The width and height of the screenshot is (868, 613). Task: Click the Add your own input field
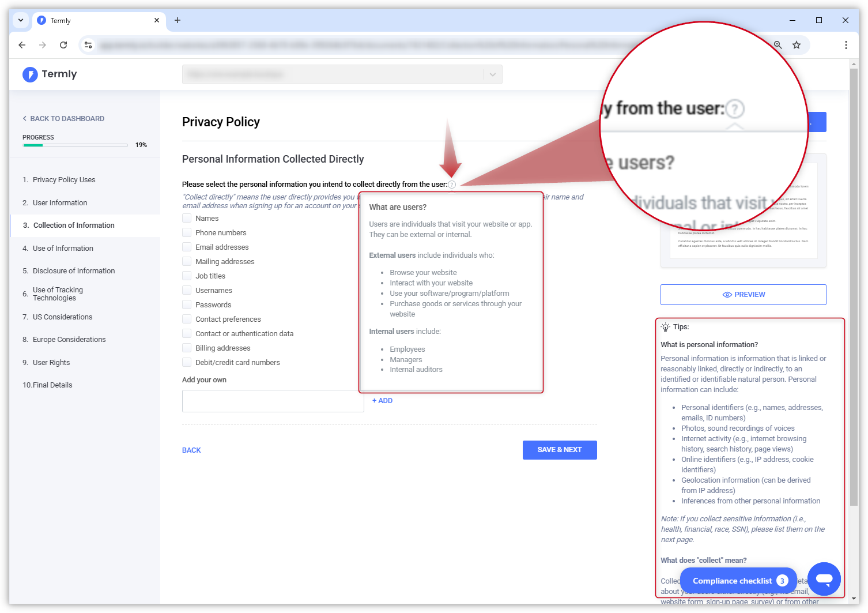point(273,401)
